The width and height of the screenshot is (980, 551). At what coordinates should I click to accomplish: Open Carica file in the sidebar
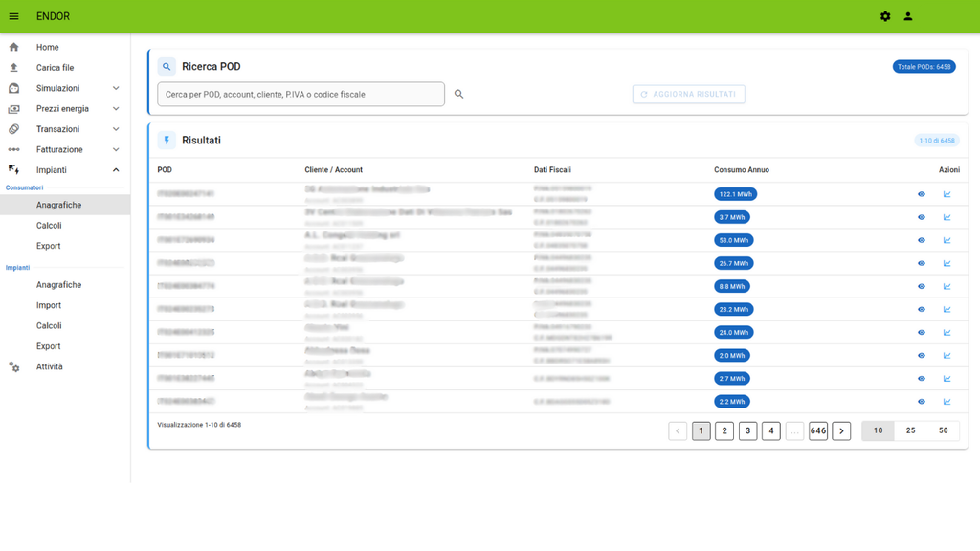[x=55, y=68]
